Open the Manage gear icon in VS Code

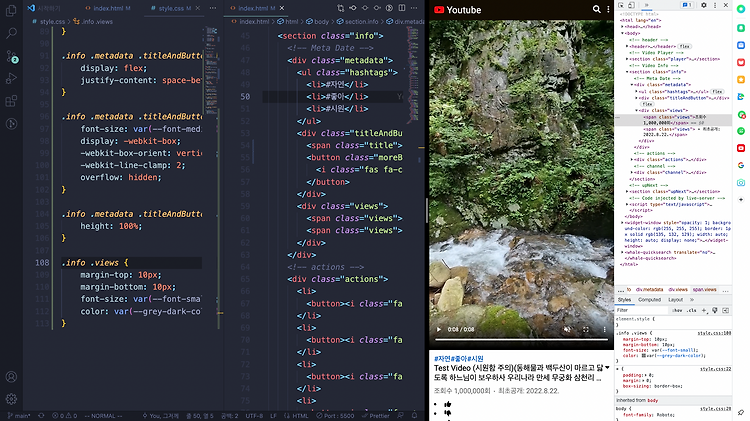tap(11, 399)
